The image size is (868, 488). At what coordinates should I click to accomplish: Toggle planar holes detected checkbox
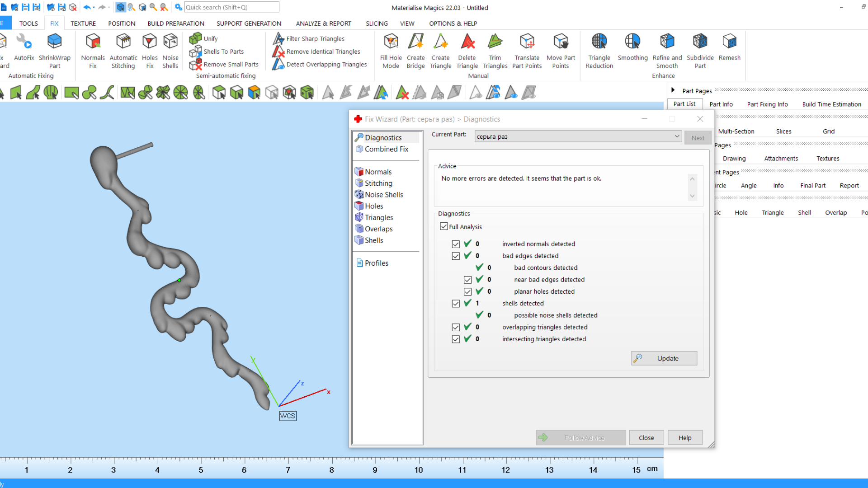coord(467,291)
